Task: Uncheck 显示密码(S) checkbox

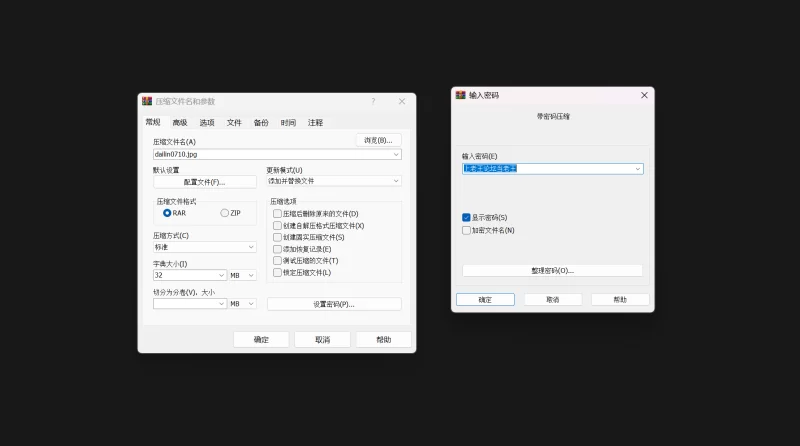Action: (466, 217)
